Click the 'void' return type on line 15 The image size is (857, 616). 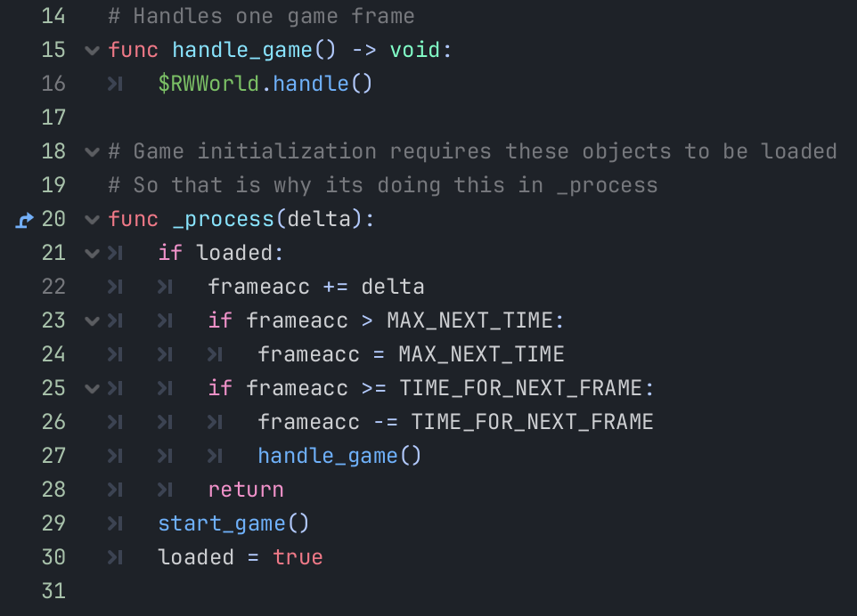415,50
